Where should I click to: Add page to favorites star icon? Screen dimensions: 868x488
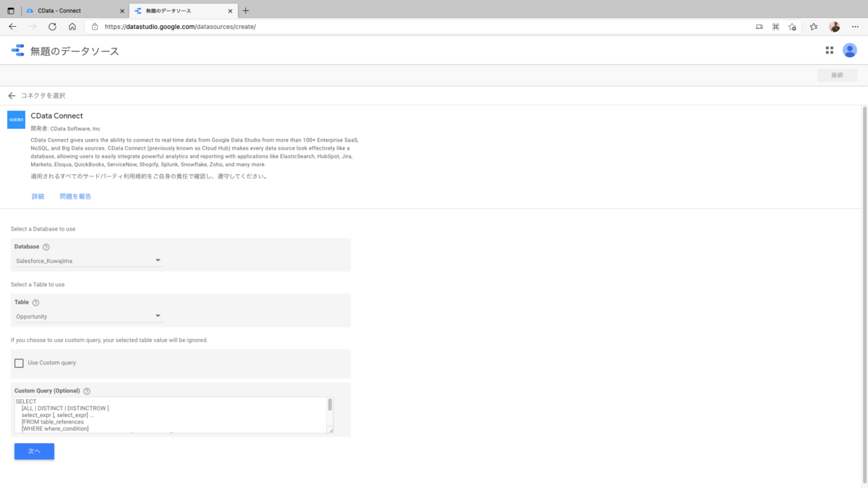[x=792, y=26]
